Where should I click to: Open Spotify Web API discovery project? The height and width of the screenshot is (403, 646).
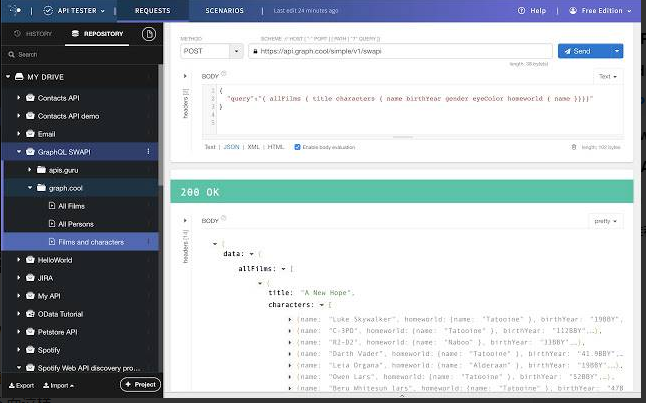coord(89,368)
